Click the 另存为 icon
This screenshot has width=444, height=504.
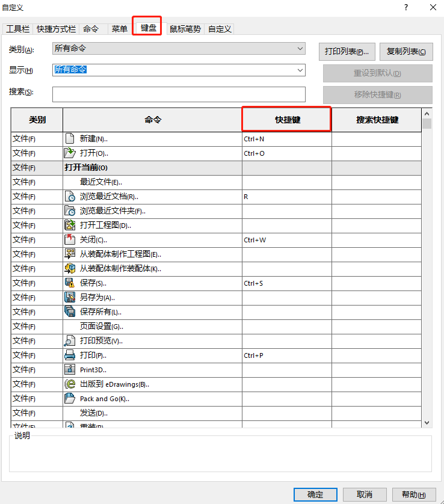[x=70, y=297]
